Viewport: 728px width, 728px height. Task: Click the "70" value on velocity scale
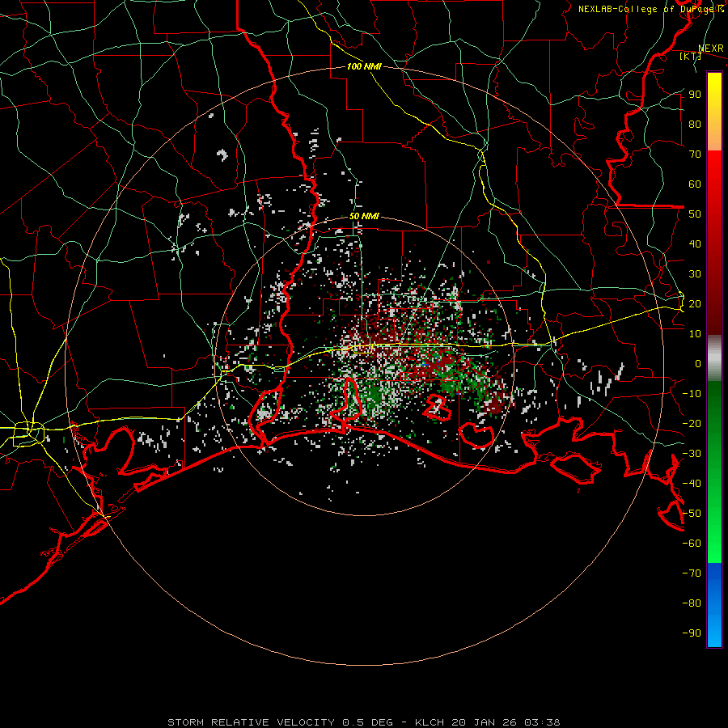point(695,154)
